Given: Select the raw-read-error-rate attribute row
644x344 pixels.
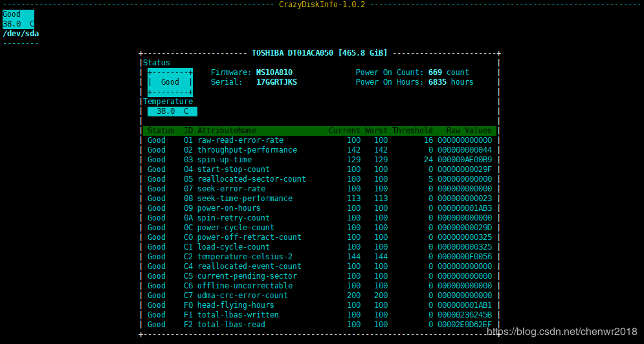Looking at the screenshot, I should pos(320,140).
